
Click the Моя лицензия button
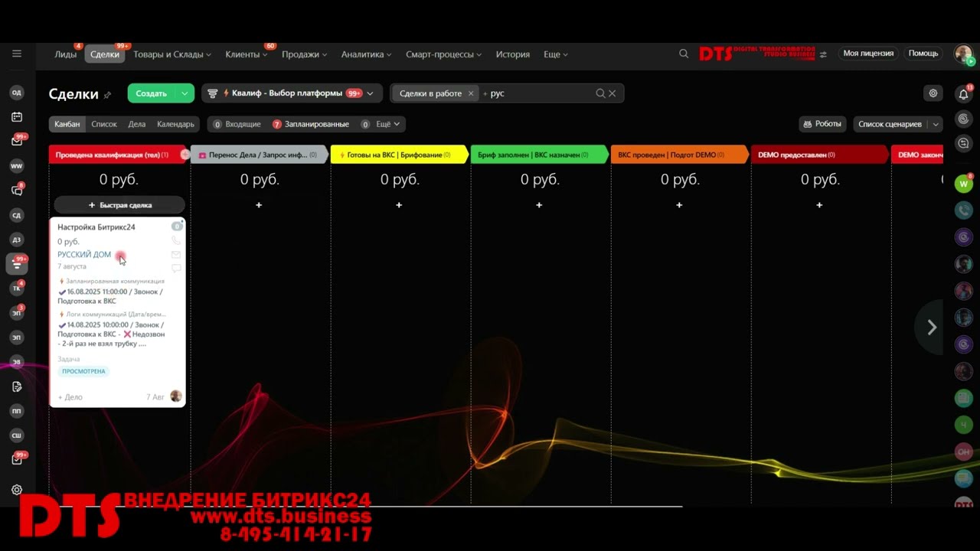868,54
